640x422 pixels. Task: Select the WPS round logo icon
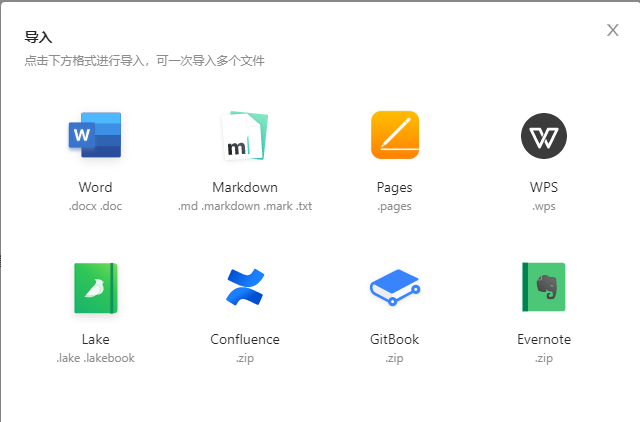pos(544,136)
